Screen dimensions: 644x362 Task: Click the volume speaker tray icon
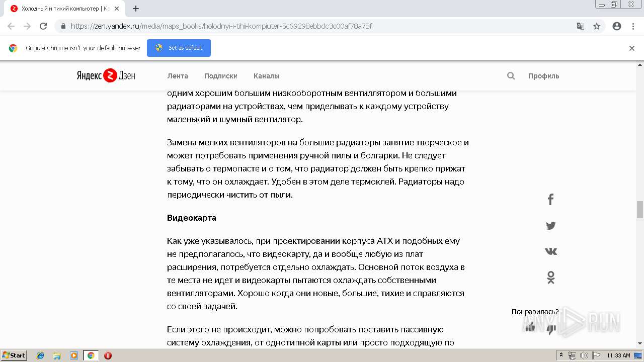tap(584, 355)
